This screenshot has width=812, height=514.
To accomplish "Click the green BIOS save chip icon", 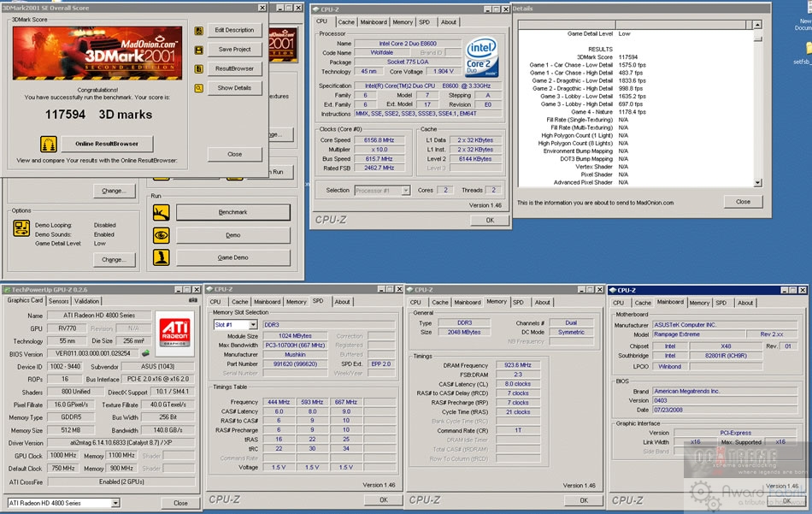I will coord(146,352).
